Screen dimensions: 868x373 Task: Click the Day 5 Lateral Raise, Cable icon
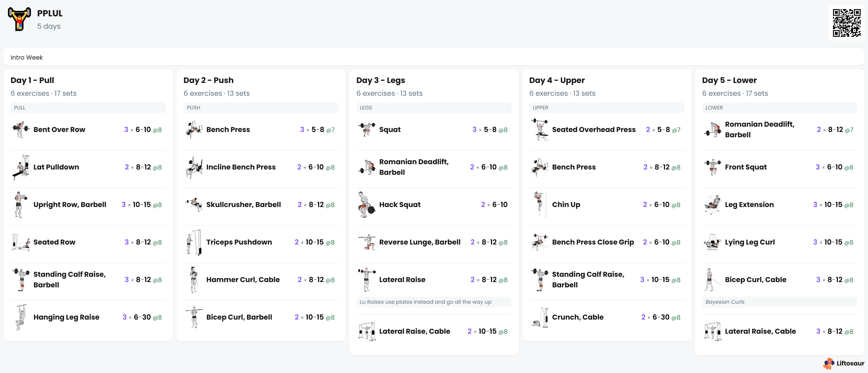[712, 331]
